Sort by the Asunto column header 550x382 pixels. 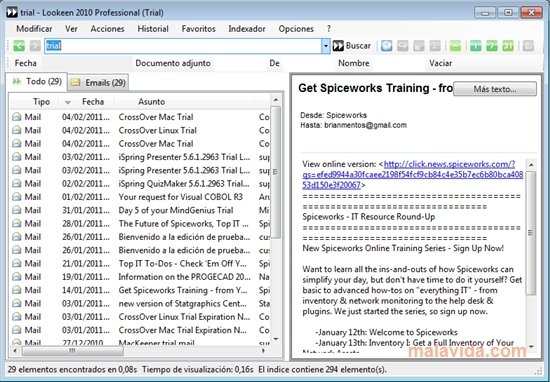pyautogui.click(x=152, y=102)
